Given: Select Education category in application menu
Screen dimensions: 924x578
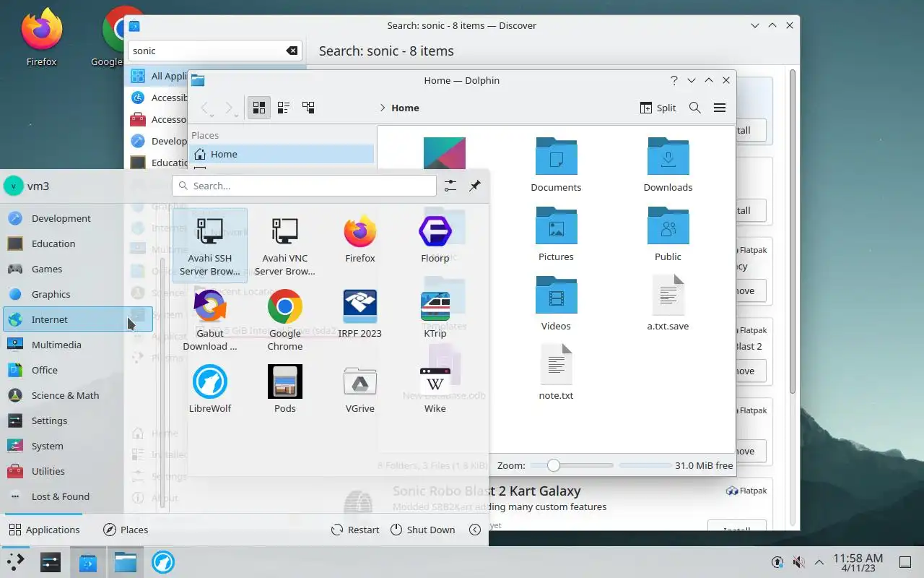Looking at the screenshot, I should click(78, 243).
